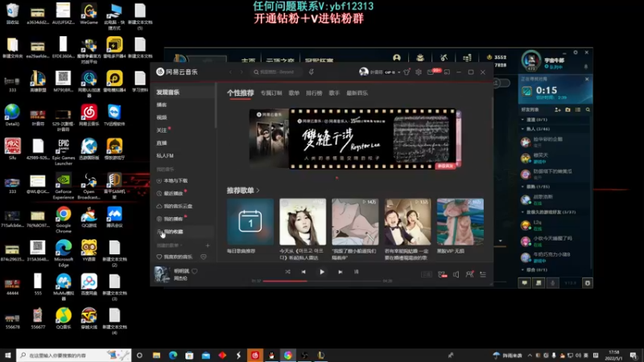Start heartbeat mode icon beside 我喜欢的音乐
This screenshot has width=644, height=362.
204,257
